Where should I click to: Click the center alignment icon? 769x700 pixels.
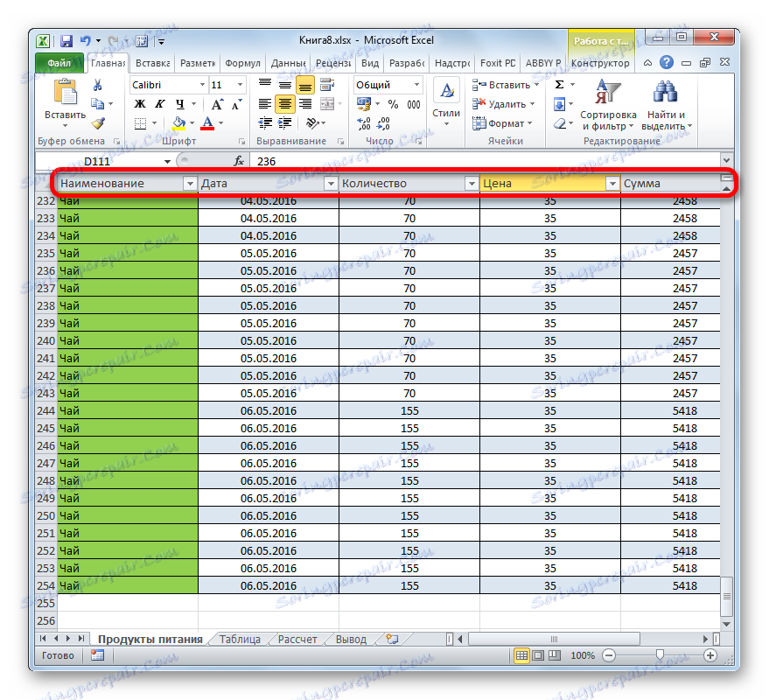click(286, 102)
